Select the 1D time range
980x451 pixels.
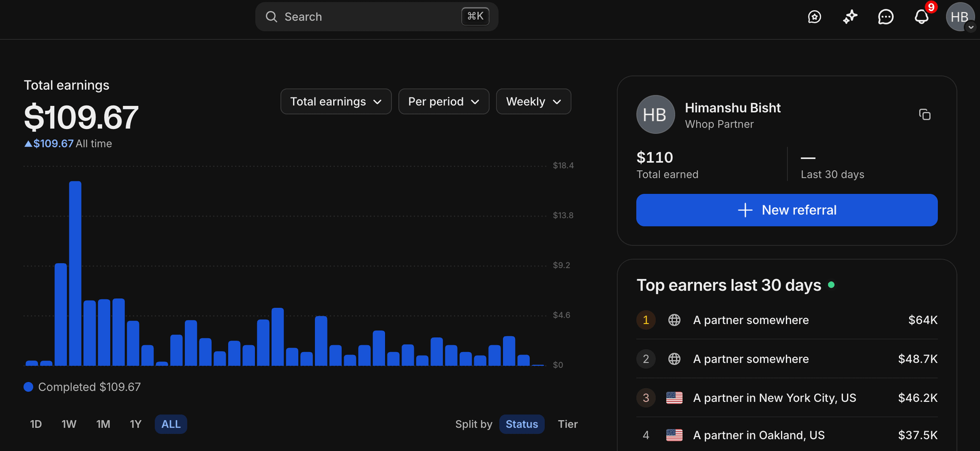tap(36, 424)
